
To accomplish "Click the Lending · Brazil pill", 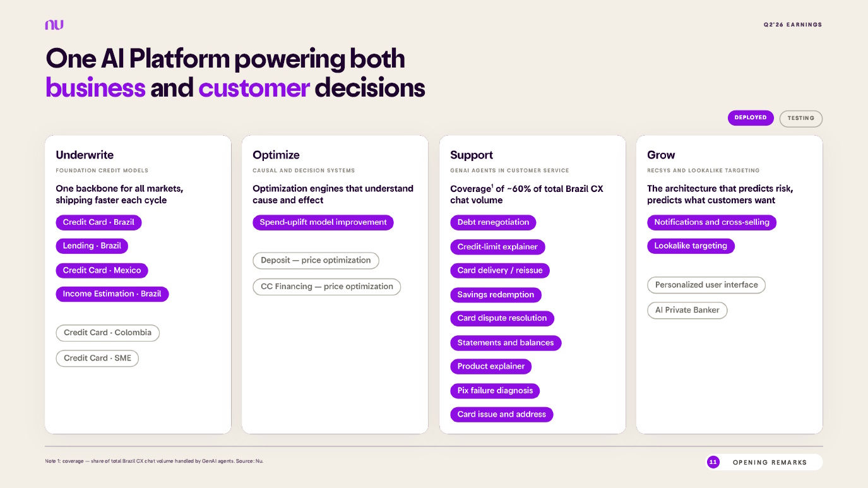I will 92,246.
